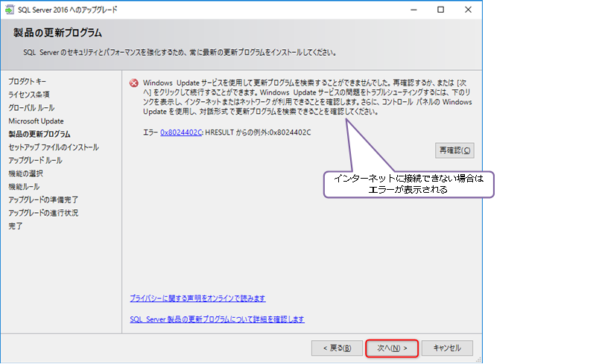Select the Microsoft Update step
The width and height of the screenshot is (596, 364).
[36, 121]
